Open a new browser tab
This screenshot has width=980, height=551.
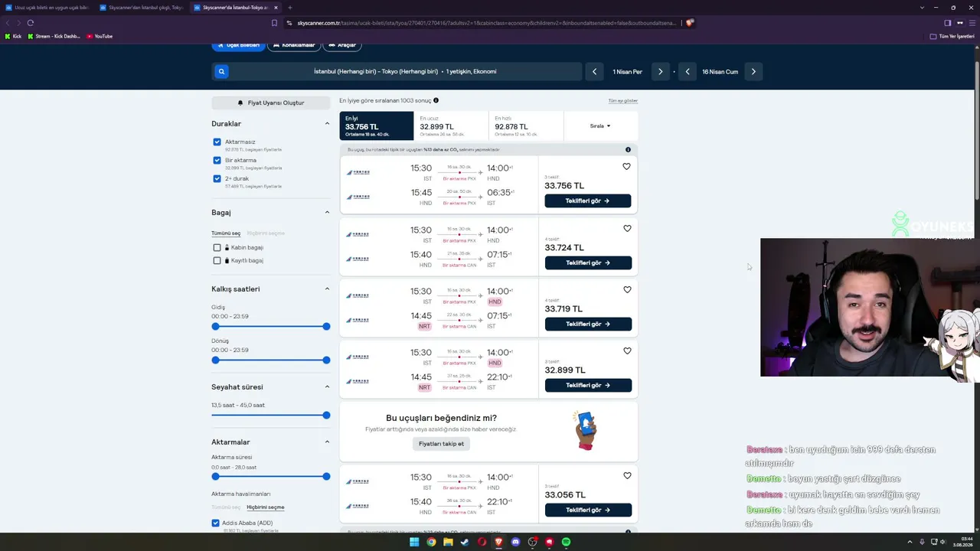coord(289,8)
